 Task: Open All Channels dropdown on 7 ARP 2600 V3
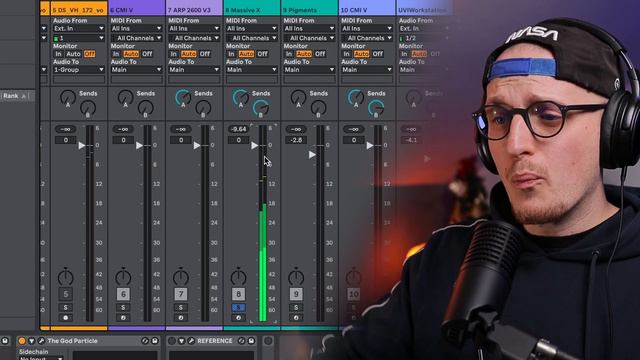pos(194,38)
